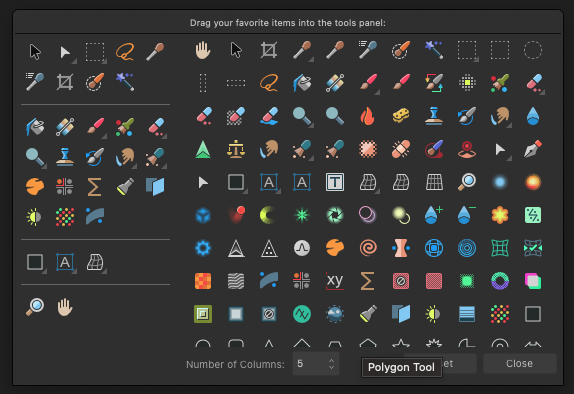The width and height of the screenshot is (574, 394).
Task: Choose the Blur Brush blue water drop
Action: pyautogui.click(x=533, y=116)
